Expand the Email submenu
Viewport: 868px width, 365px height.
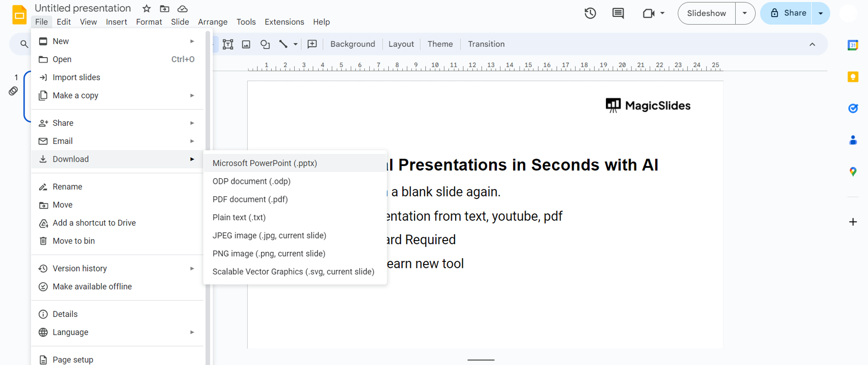pyautogui.click(x=192, y=141)
